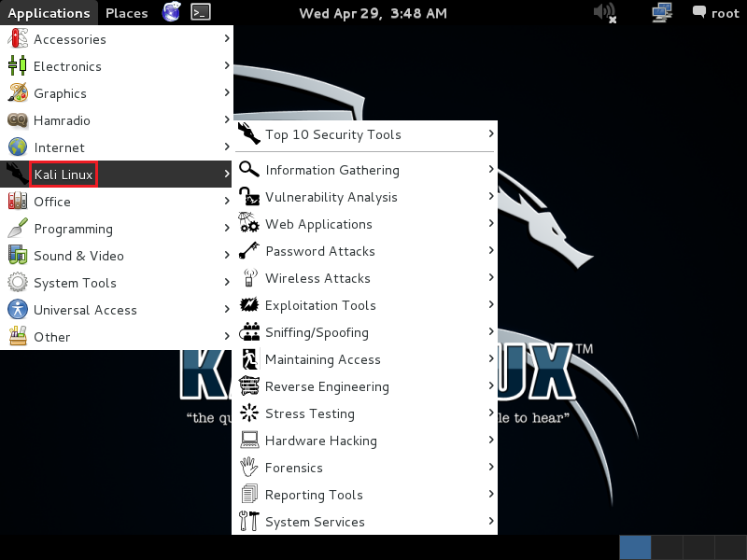This screenshot has width=747, height=560.
Task: Click the globe icon beside Internet
Action: click(x=18, y=147)
